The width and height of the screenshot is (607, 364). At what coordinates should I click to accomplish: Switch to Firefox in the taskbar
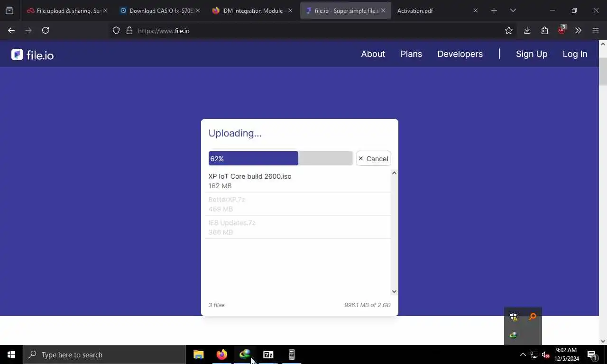click(221, 355)
